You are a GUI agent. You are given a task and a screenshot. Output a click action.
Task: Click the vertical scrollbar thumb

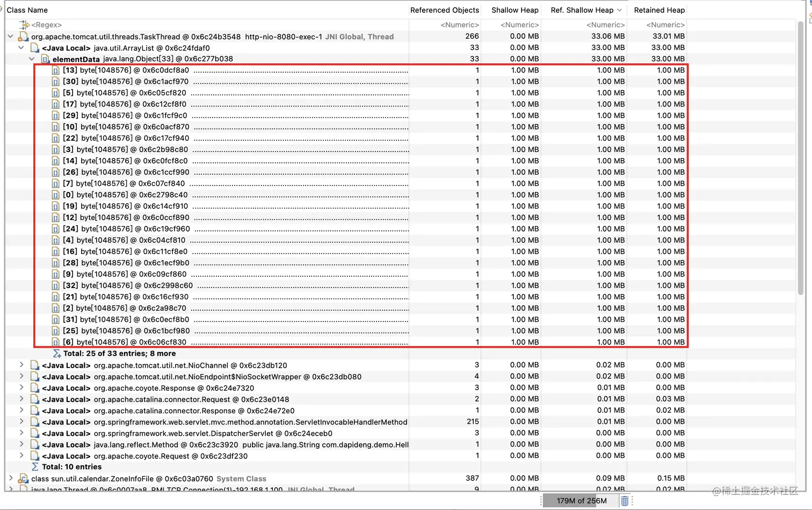(801, 159)
